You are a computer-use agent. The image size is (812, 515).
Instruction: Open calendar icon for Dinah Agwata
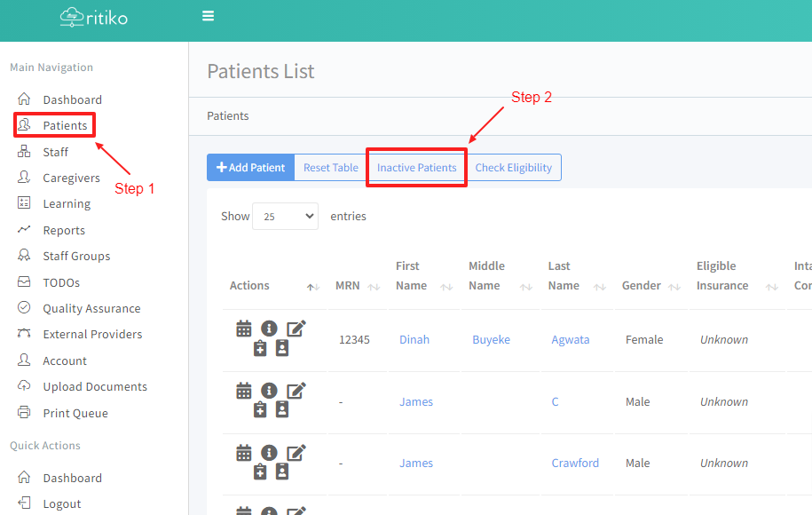point(244,329)
